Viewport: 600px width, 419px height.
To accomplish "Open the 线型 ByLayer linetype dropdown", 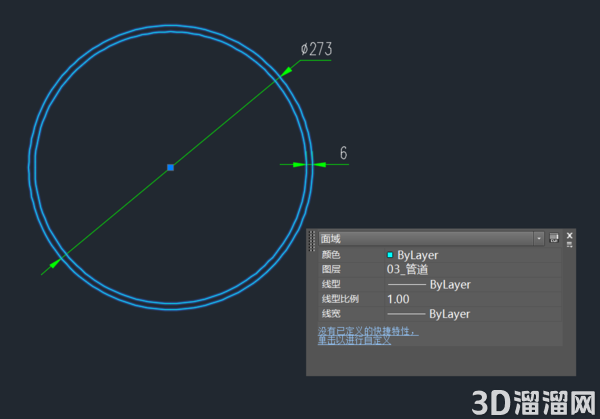I will (473, 284).
